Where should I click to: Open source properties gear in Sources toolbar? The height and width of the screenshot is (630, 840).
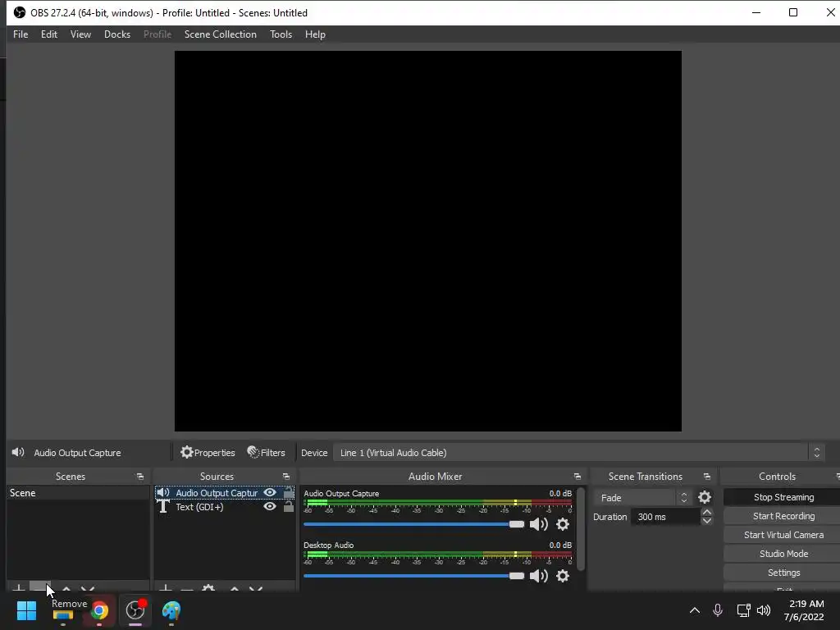click(208, 588)
